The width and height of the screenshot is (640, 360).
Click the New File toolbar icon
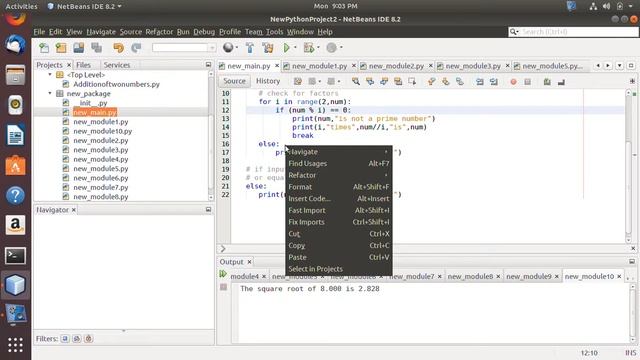pos(44,48)
